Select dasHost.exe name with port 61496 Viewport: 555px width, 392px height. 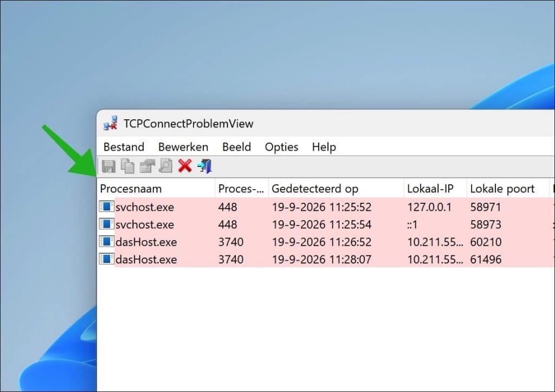click(146, 259)
